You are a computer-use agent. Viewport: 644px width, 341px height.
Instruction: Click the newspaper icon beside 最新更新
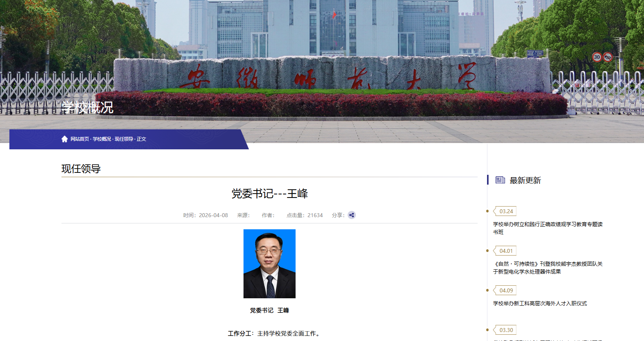point(500,180)
